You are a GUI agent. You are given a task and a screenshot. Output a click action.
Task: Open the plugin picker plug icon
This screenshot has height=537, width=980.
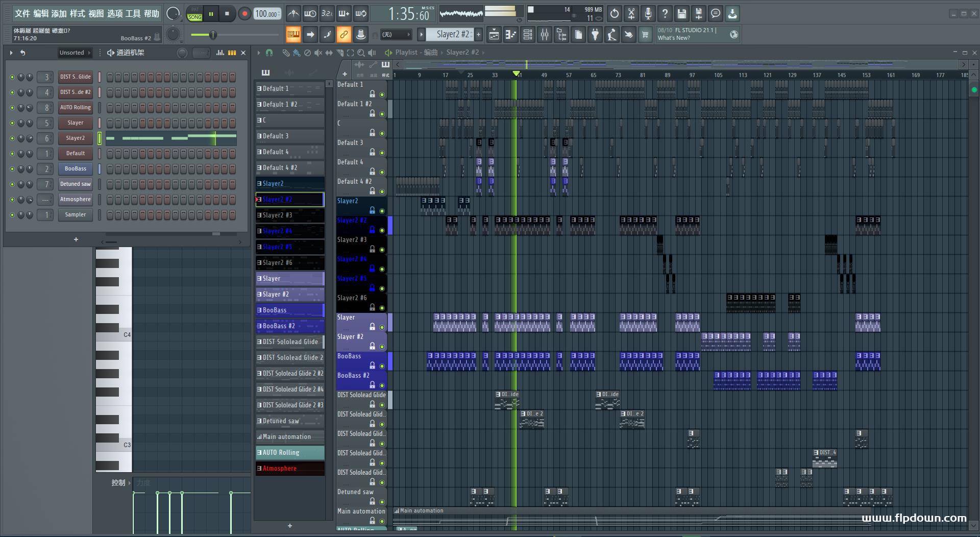595,35
